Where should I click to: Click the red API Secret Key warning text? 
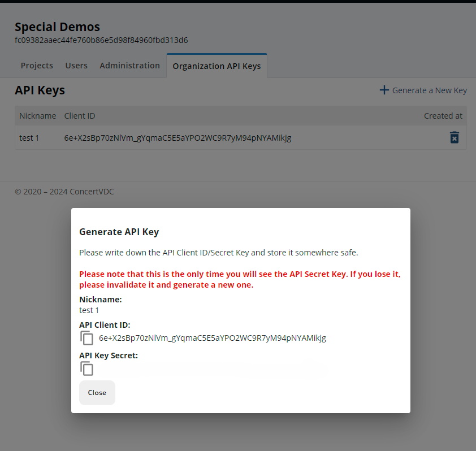pos(240,279)
